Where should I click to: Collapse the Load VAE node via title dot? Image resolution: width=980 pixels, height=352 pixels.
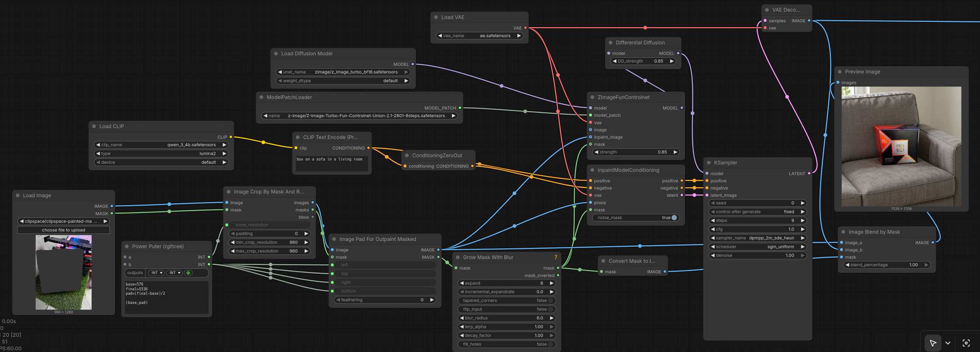coord(436,17)
